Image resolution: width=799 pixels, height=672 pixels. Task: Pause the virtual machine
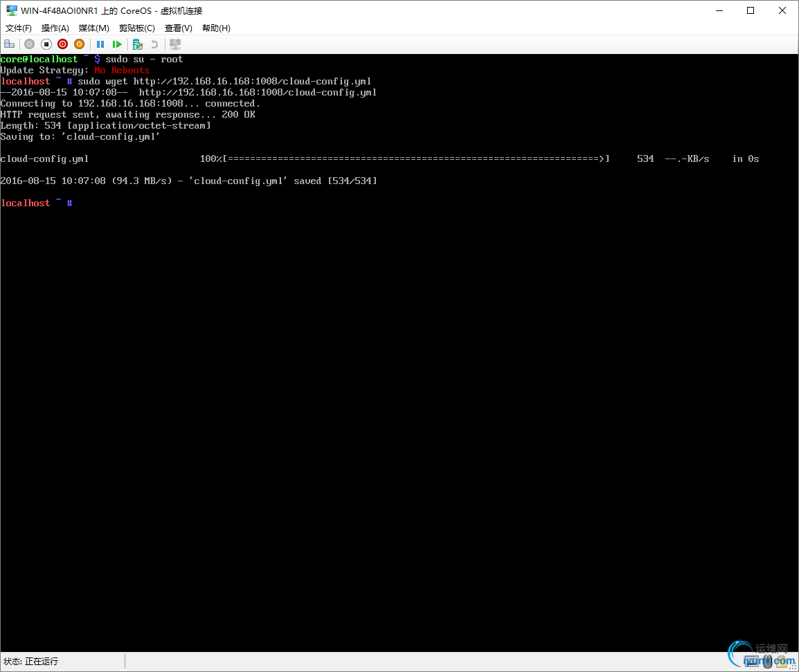pyautogui.click(x=100, y=44)
